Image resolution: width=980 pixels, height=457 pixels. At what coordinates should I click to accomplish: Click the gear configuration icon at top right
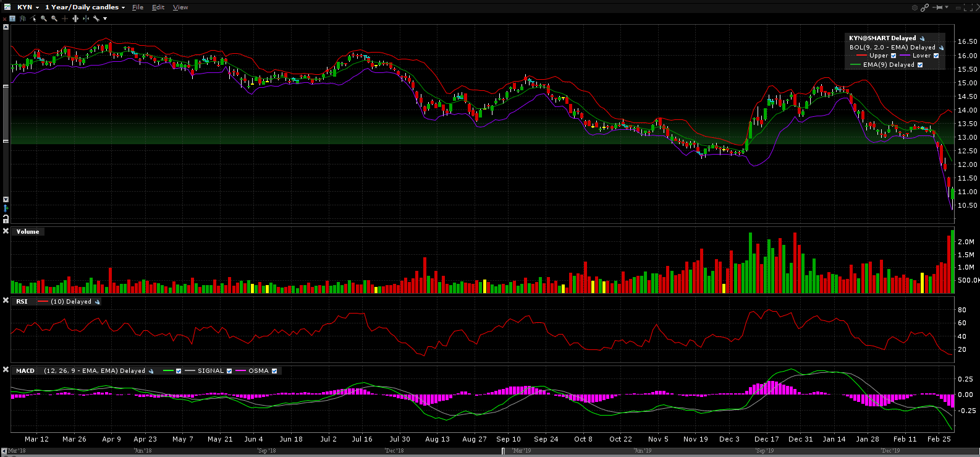[915, 7]
